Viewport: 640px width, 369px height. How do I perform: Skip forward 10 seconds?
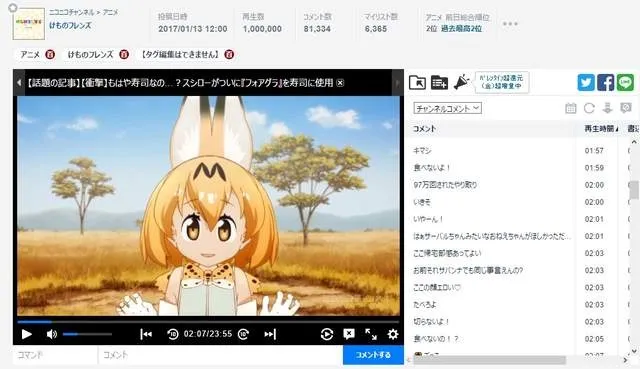click(x=244, y=334)
